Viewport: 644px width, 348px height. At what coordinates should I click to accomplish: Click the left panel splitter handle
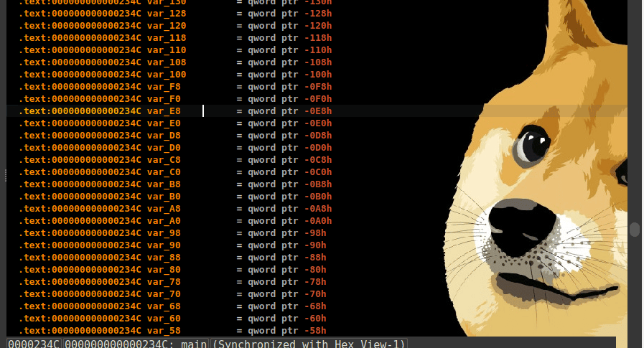click(5, 175)
